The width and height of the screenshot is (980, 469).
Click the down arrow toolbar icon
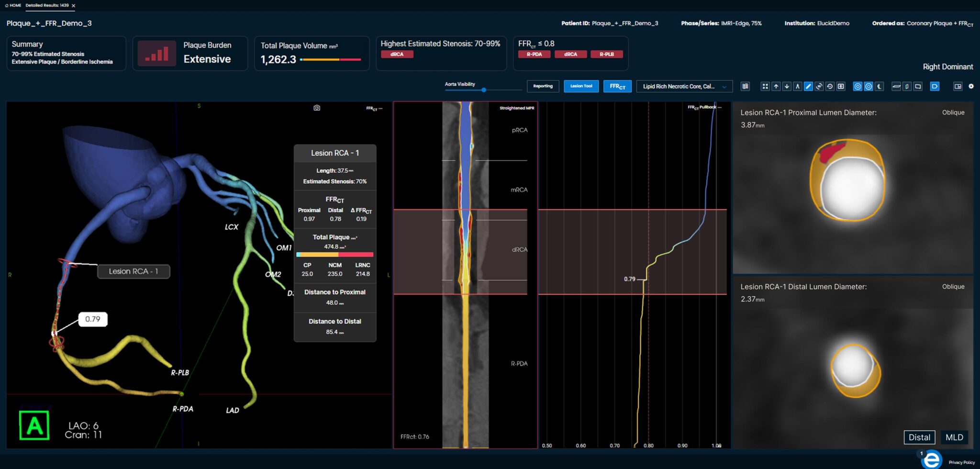point(787,87)
